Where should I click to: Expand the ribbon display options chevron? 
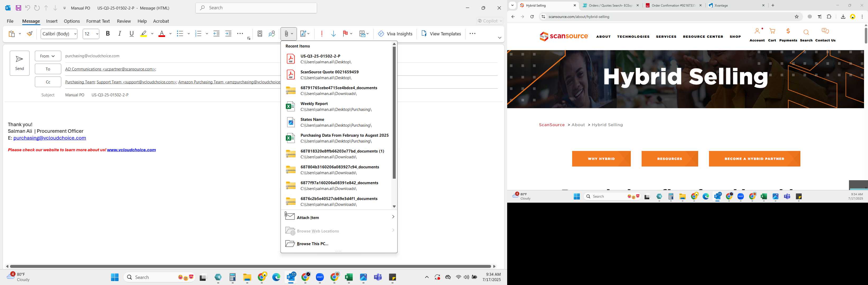tap(500, 38)
